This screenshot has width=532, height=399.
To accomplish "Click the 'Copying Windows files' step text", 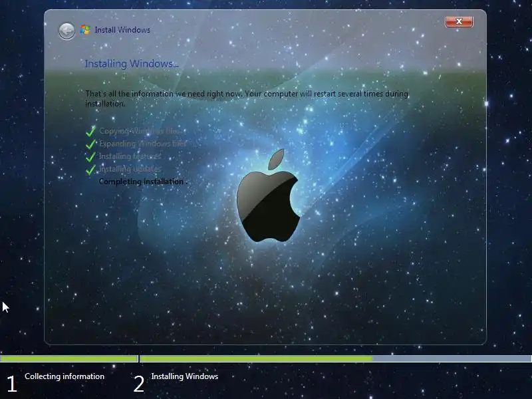I will tap(140, 131).
